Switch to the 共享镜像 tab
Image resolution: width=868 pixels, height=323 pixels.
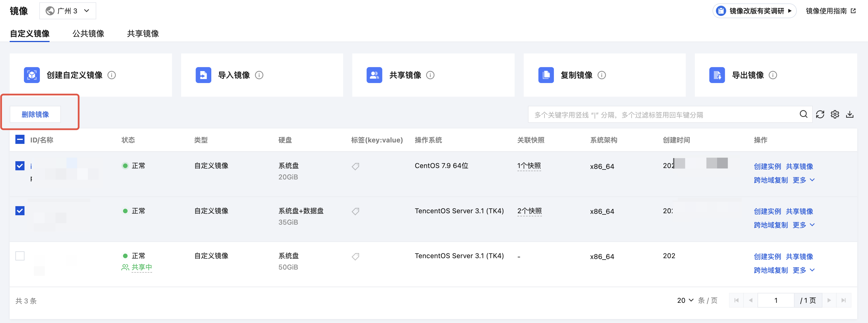[143, 34]
